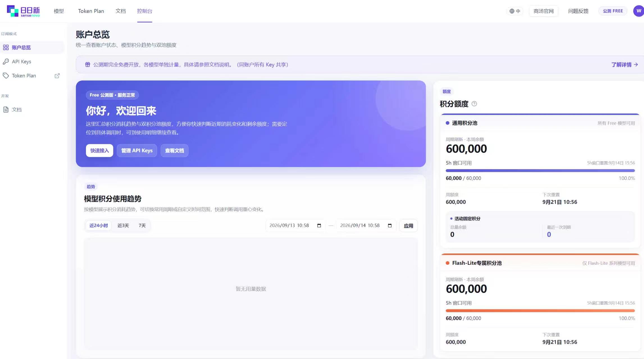
Task: Click the end date field 2026/09/14 10:58
Action: 366,225
